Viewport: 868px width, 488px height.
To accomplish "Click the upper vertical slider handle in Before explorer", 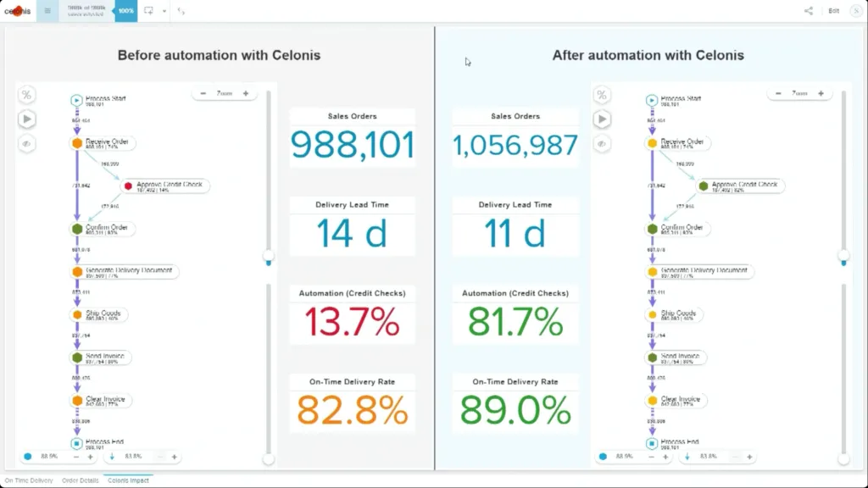I will pos(269,256).
